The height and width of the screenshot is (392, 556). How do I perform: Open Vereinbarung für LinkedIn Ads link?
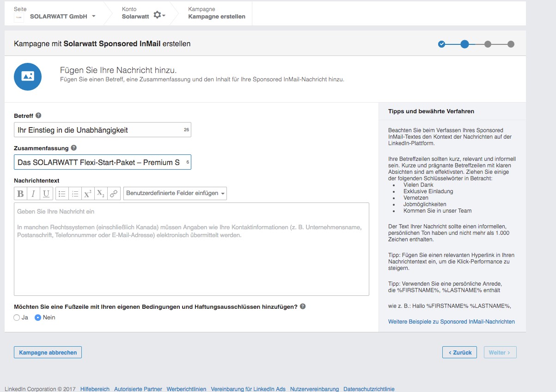tap(248, 389)
